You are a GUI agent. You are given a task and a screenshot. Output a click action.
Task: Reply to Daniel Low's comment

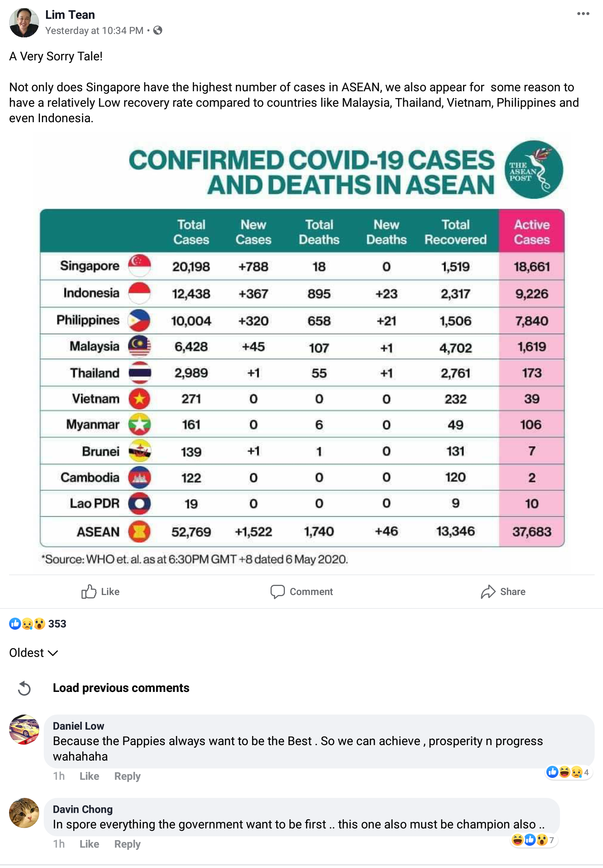point(127,776)
